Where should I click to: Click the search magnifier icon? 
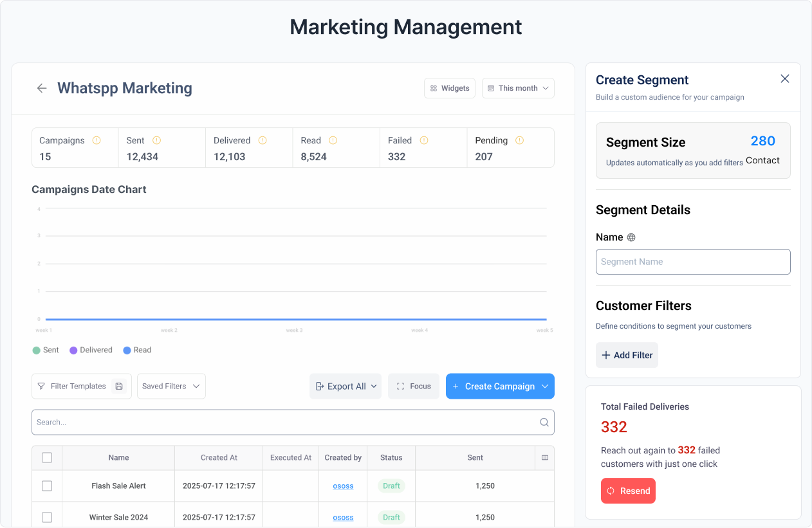544,423
